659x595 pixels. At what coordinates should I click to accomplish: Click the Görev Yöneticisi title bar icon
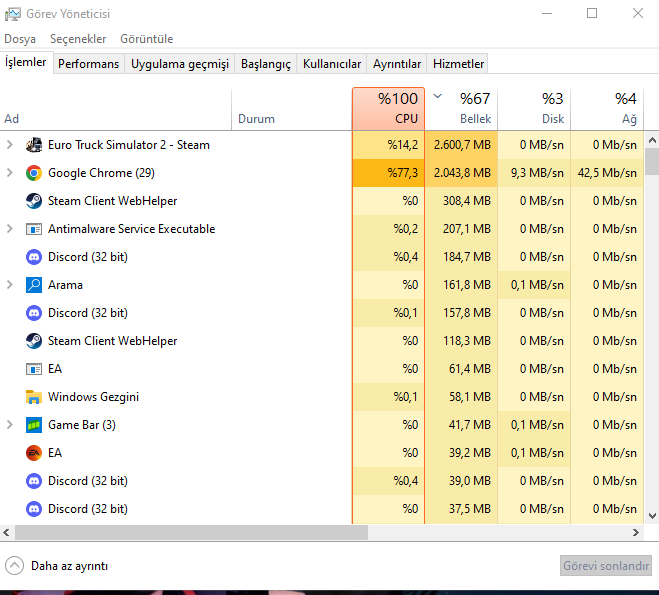13,14
